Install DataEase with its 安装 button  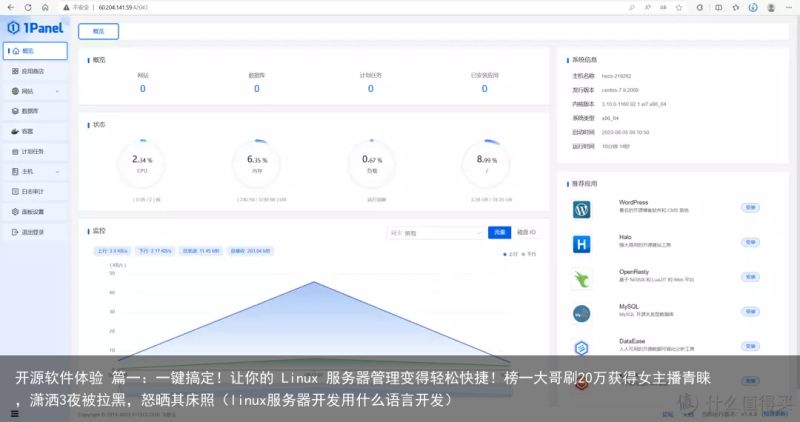point(750,346)
